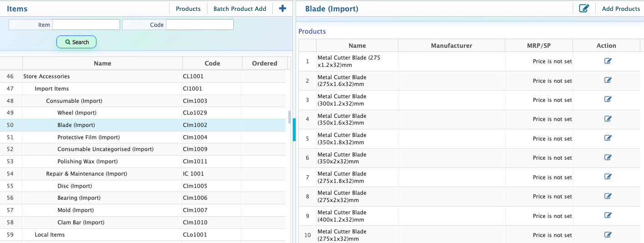The height and width of the screenshot is (243, 644).
Task: Focus the Code search field
Action: point(200,25)
